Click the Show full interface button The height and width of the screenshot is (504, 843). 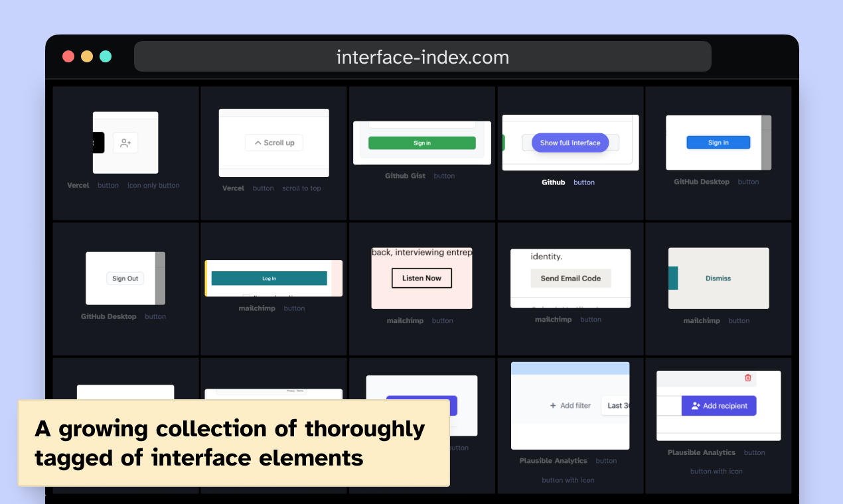570,143
